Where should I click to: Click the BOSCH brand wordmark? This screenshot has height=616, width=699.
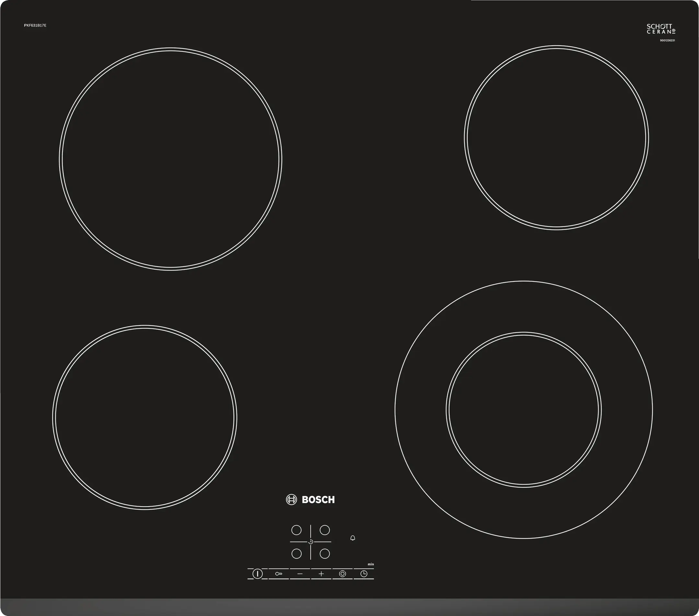tap(318, 500)
